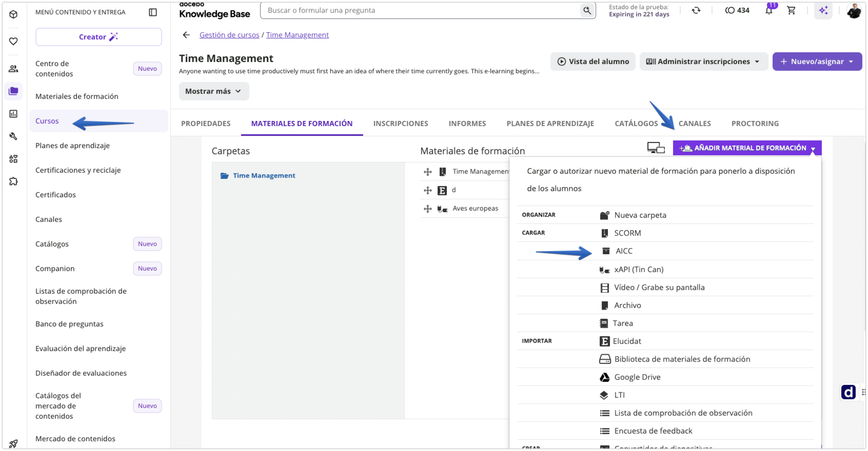The image size is (868, 451).
Task: Open Añadir material de formación dropdown
Action: point(747,148)
